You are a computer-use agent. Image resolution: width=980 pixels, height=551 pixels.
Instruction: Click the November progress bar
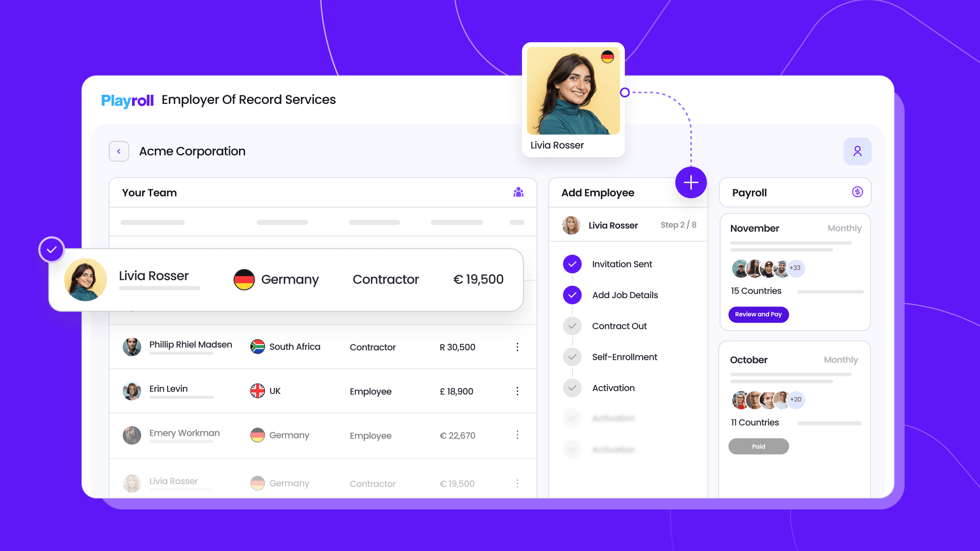pyautogui.click(x=830, y=291)
